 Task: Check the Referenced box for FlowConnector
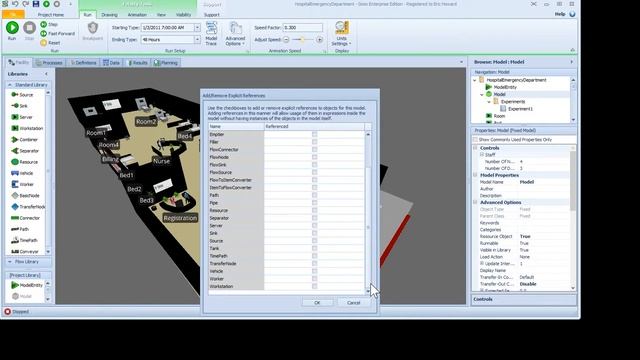[x=314, y=149]
